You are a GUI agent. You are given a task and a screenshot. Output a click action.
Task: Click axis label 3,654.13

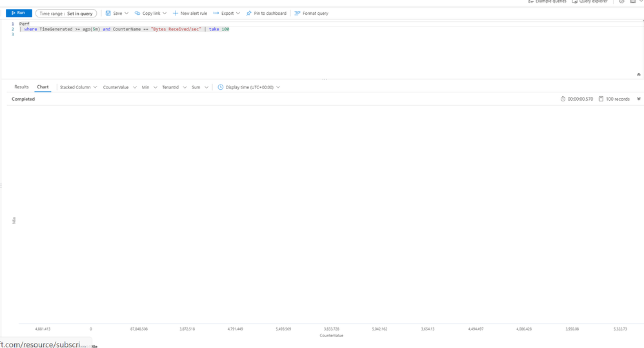tap(428, 329)
